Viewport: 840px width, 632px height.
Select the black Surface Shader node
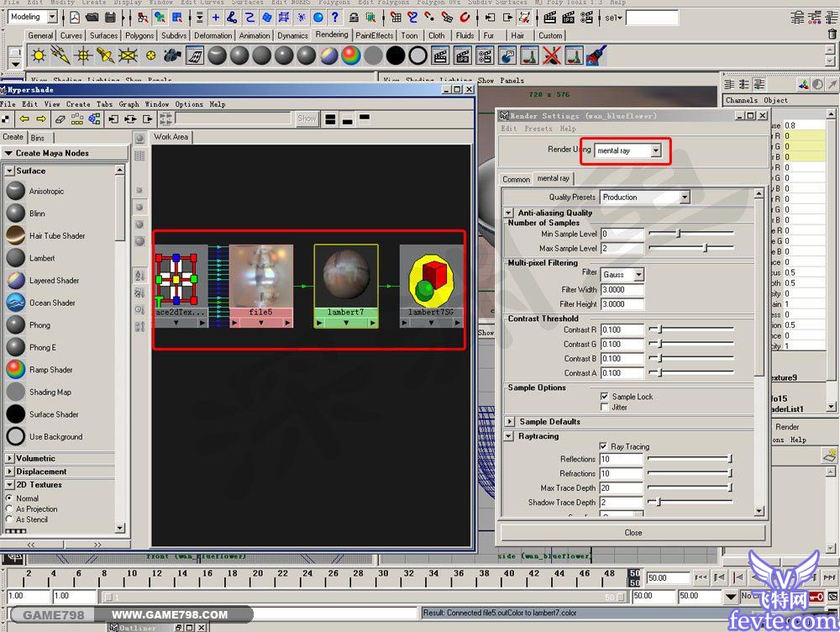pyautogui.click(x=16, y=414)
